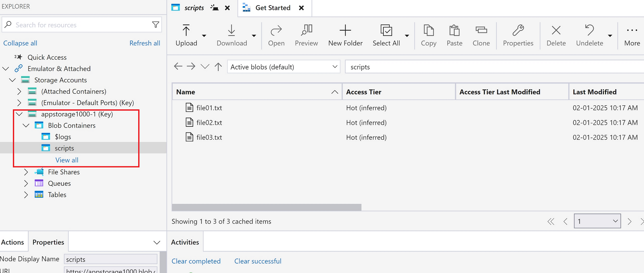Navigate back with the left arrow
The image size is (644, 273).
178,66
